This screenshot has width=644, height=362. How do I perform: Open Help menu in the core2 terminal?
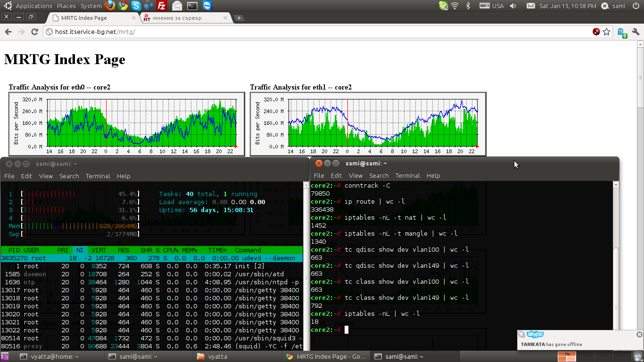tap(433, 175)
